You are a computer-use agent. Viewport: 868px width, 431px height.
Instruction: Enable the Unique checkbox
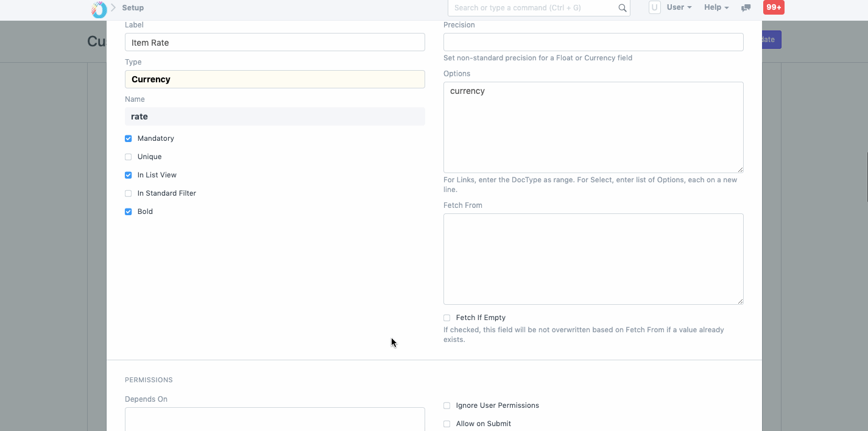pyautogui.click(x=128, y=157)
